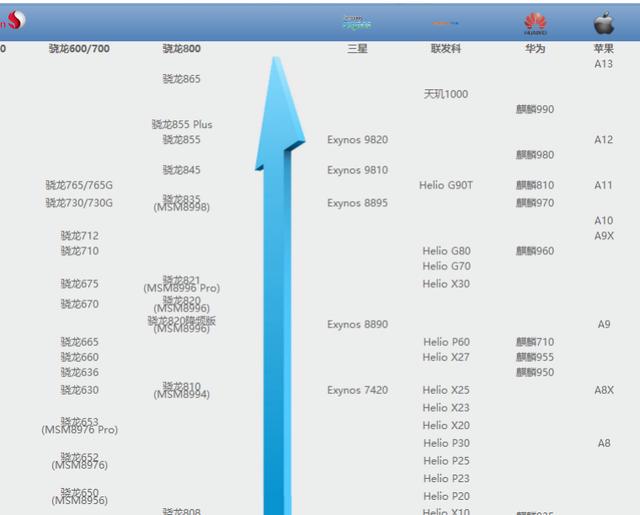Click the 麒麟950 entry
The width and height of the screenshot is (640, 515).
pyautogui.click(x=535, y=372)
